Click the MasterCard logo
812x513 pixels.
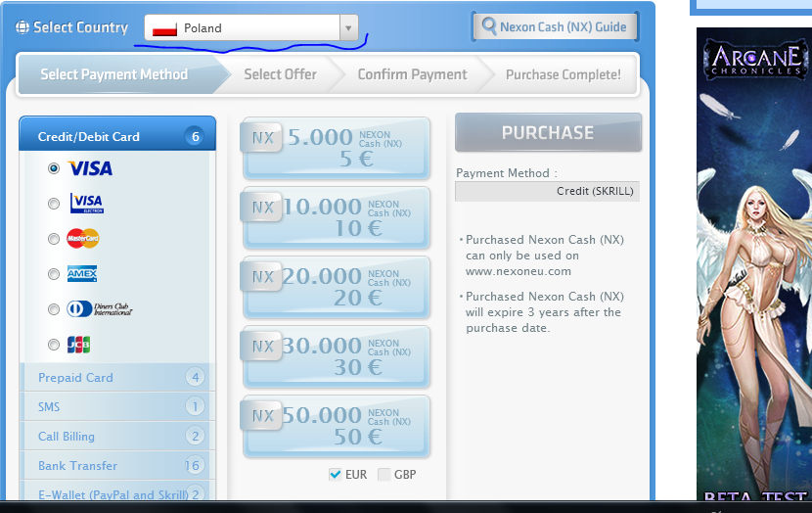83,238
